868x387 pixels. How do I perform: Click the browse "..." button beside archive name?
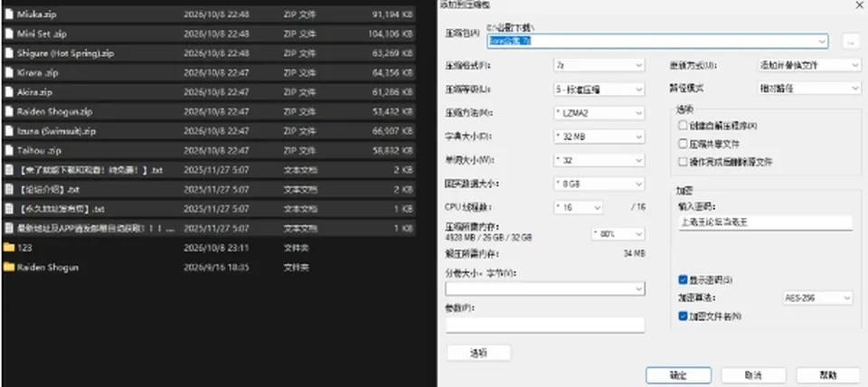pyautogui.click(x=851, y=42)
